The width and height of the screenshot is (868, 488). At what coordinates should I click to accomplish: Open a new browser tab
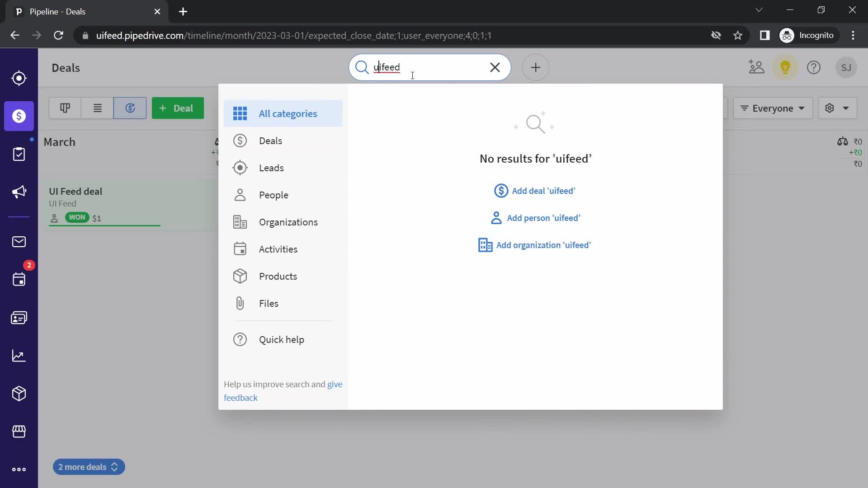[x=183, y=12]
